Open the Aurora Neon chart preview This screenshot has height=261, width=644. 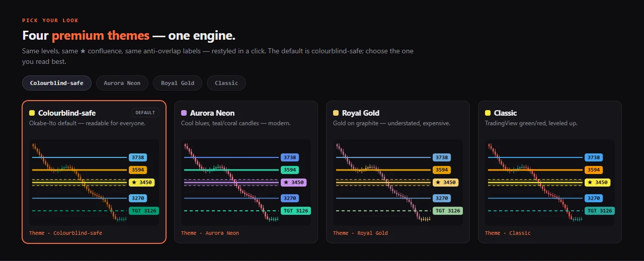coord(246,183)
